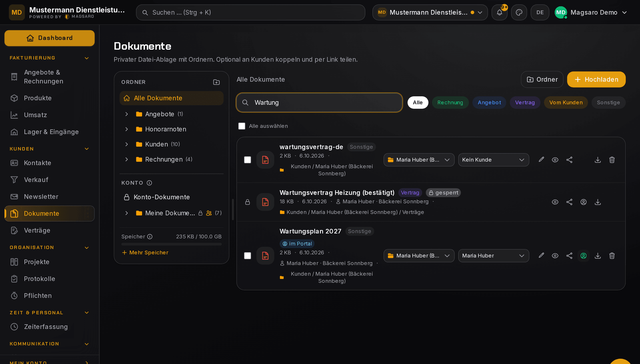
Task: Delete the wartungsvertrag-de document
Action: [612, 160]
